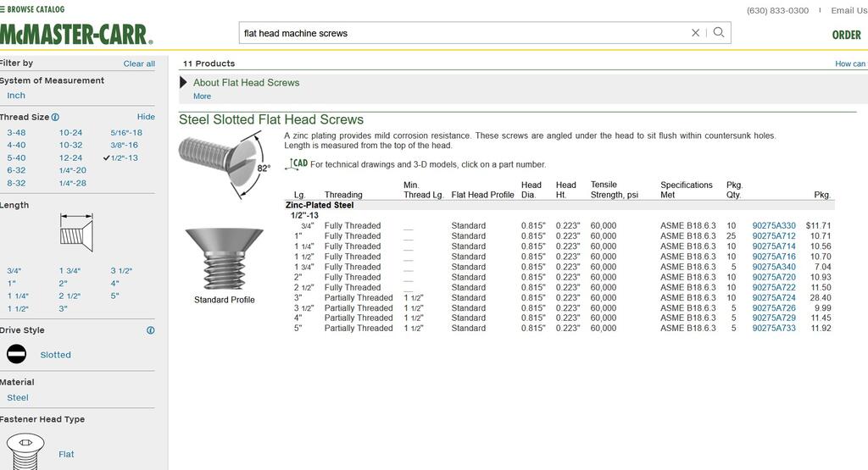
Task: Open part number 90275A726
Action: (773, 308)
